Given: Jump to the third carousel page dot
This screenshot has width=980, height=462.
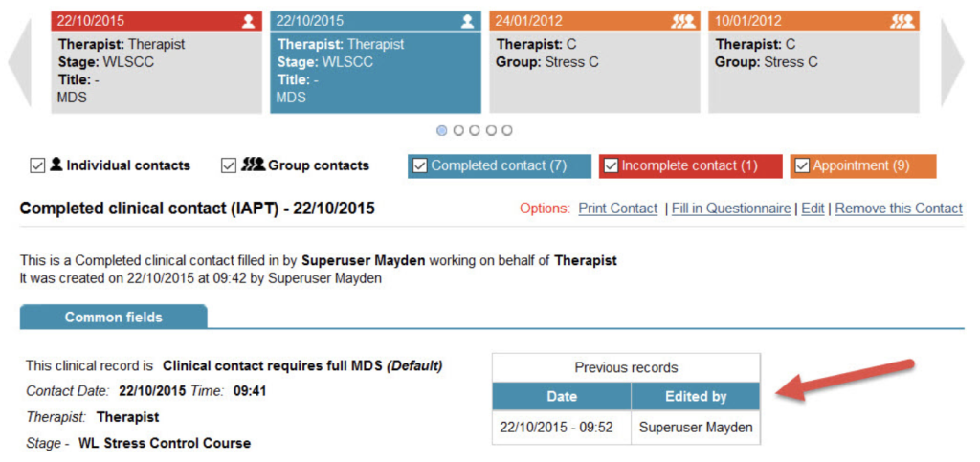Looking at the screenshot, I should pyautogui.click(x=475, y=130).
